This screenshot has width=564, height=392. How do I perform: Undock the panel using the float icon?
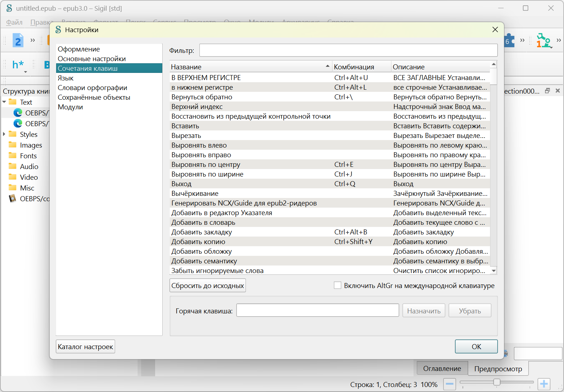pyautogui.click(x=547, y=91)
